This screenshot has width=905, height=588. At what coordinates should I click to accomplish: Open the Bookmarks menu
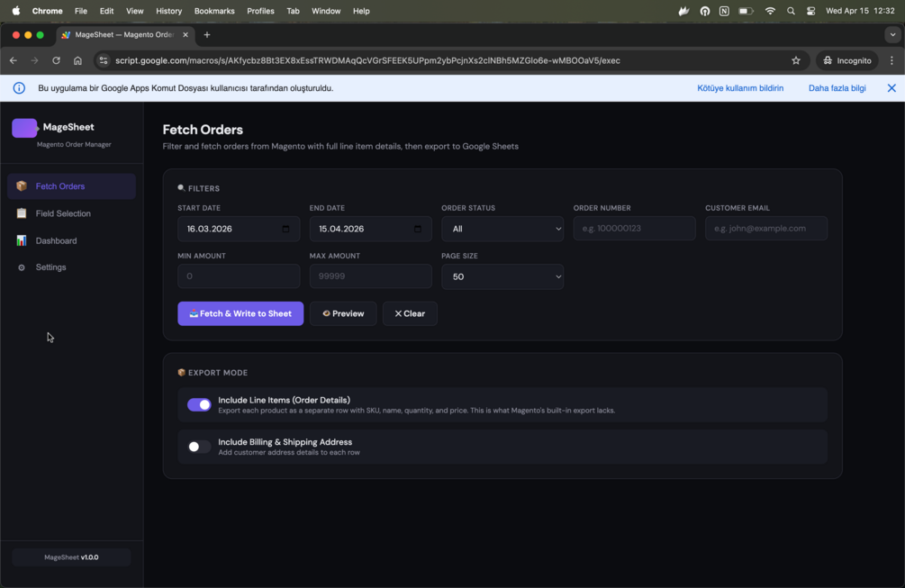click(214, 11)
